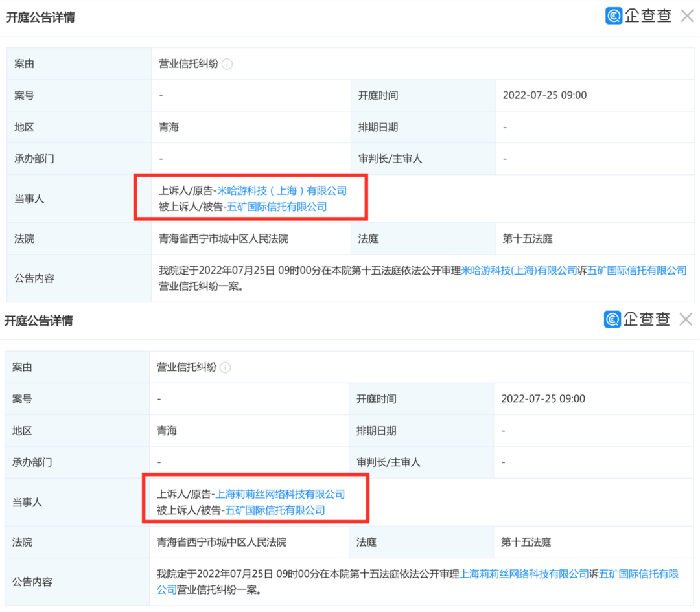
Task: Open defendant link 五矿国际信托有限公司 in the bottom 当事人 row
Action: click(x=275, y=510)
